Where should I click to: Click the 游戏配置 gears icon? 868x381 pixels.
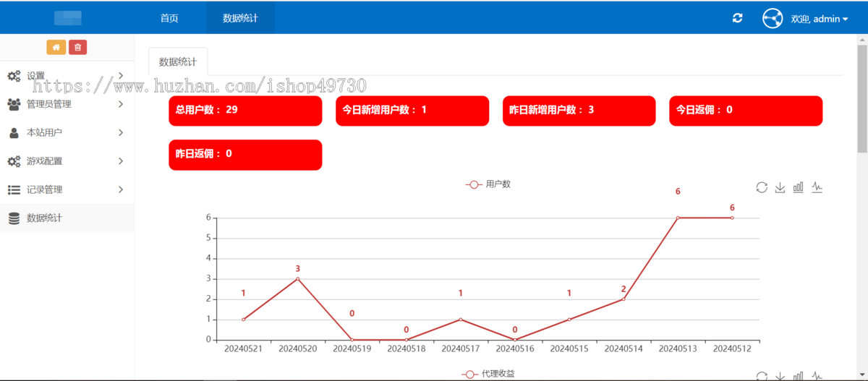click(14, 161)
